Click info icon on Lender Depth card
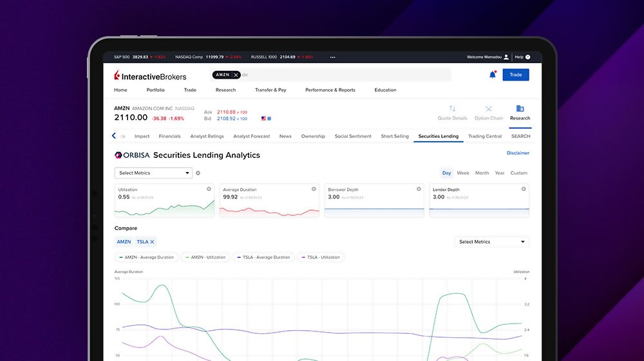The width and height of the screenshot is (644, 361). pyautogui.click(x=524, y=189)
